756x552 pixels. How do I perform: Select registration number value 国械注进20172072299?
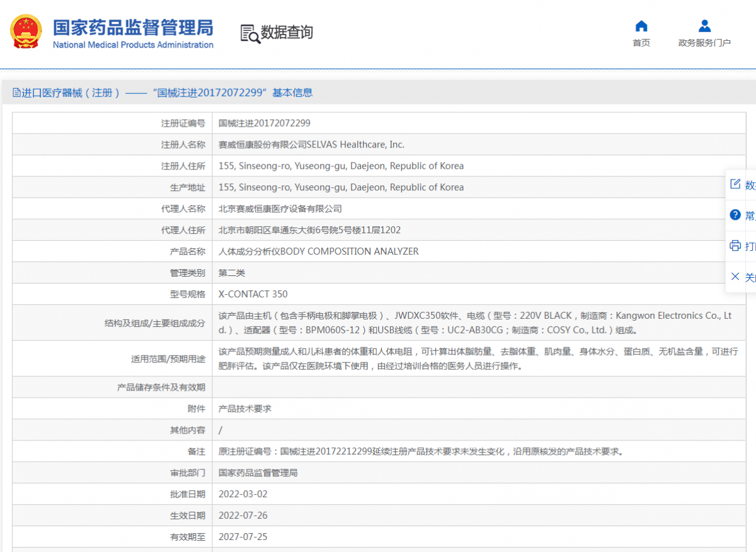pos(265,124)
